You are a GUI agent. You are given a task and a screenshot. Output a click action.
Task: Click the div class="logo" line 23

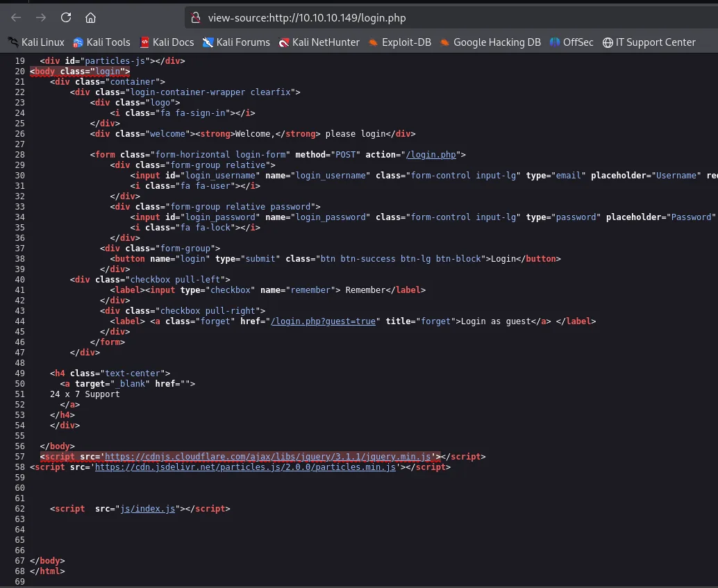(x=135, y=103)
